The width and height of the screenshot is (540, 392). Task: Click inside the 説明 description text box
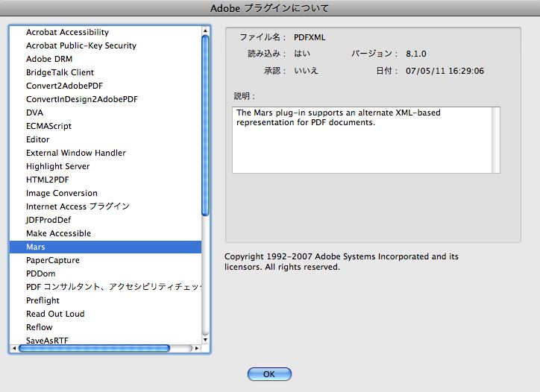[365, 140]
